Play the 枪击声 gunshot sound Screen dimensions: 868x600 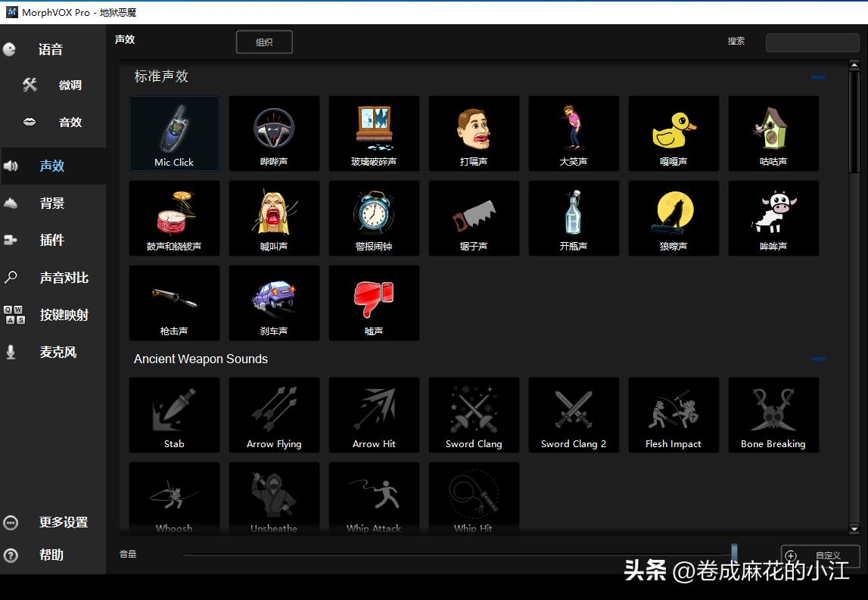174,303
